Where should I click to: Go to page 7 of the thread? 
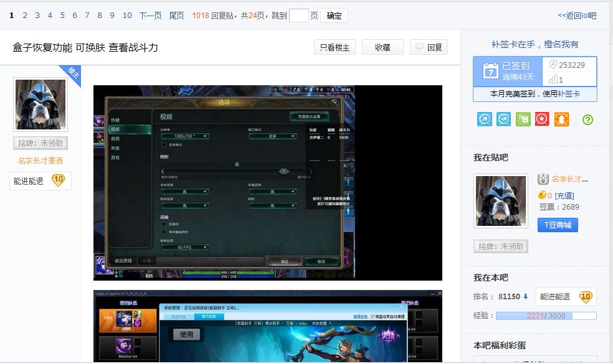[87, 15]
